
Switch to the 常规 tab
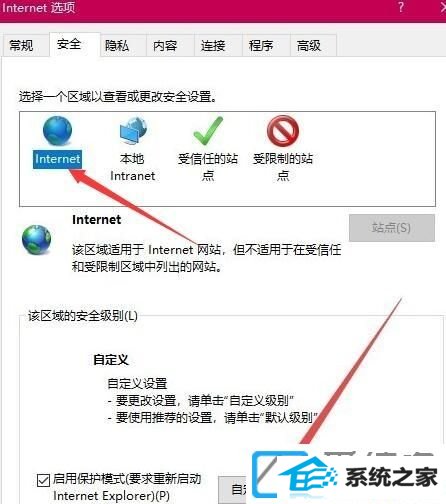coord(21,45)
